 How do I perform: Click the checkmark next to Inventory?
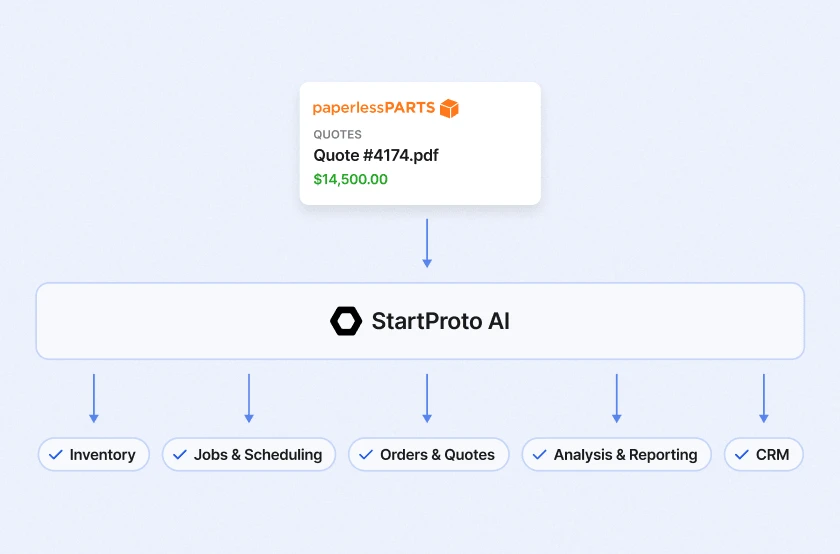pyautogui.click(x=56, y=455)
